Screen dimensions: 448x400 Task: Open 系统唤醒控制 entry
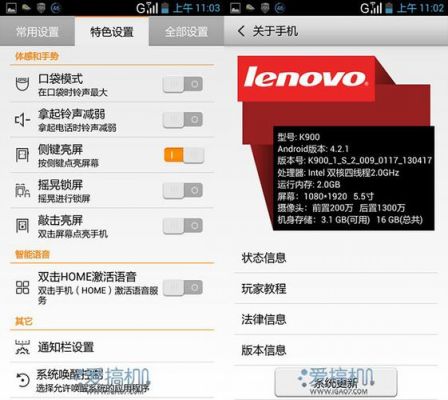coord(112,380)
